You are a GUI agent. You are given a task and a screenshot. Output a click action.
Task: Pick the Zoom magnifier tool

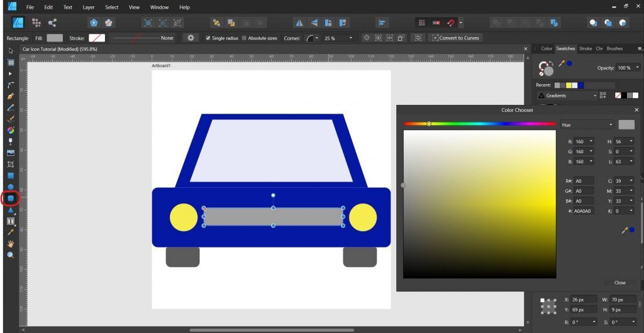click(11, 255)
